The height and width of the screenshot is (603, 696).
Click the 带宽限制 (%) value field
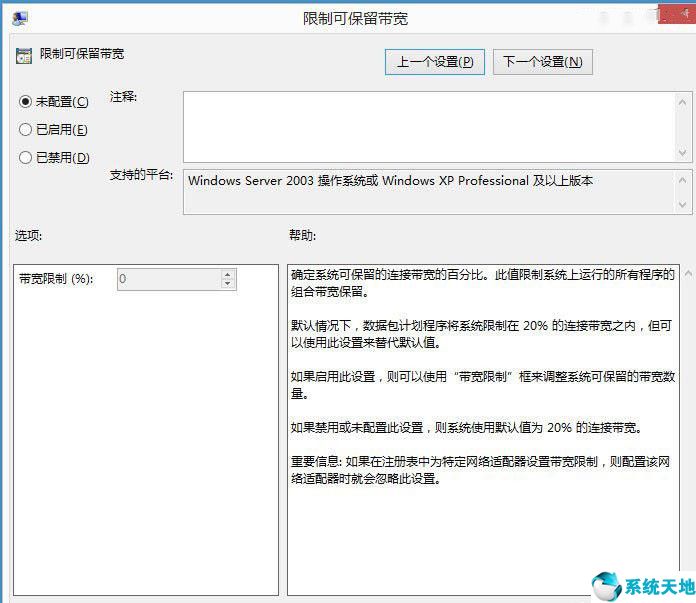click(x=169, y=279)
